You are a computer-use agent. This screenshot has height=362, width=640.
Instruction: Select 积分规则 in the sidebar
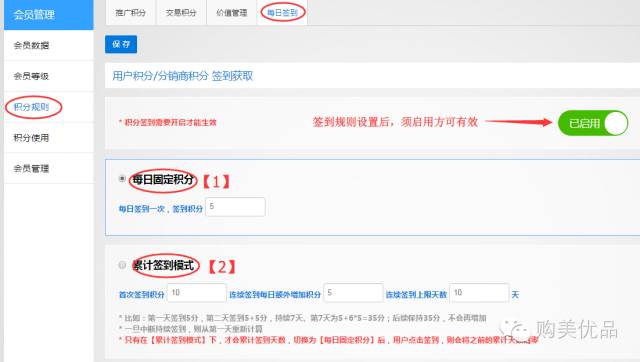click(x=49, y=107)
